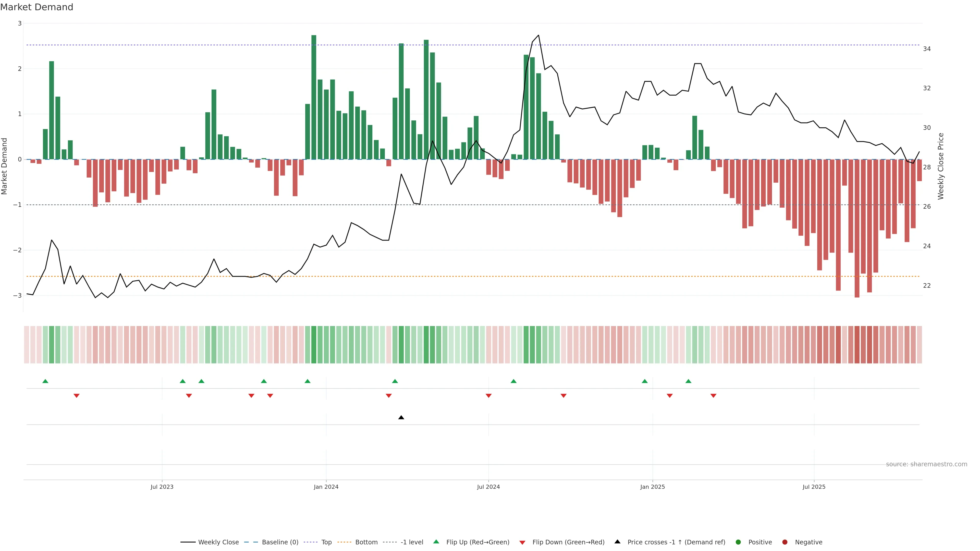Click the green flip-up marker near Jul 2024
The width and height of the screenshot is (980, 551).
coord(513,381)
